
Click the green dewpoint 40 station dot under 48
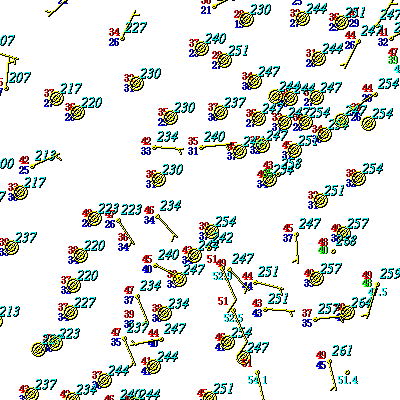[333, 251]
